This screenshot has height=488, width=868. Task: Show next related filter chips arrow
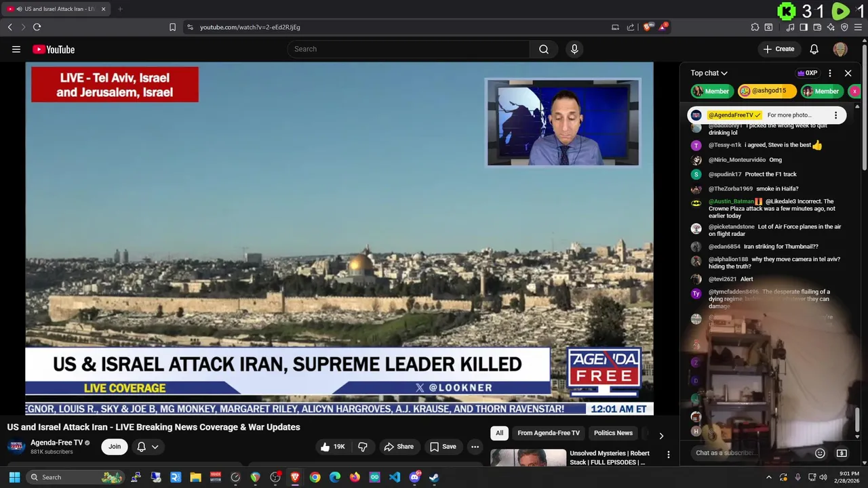[x=661, y=435]
